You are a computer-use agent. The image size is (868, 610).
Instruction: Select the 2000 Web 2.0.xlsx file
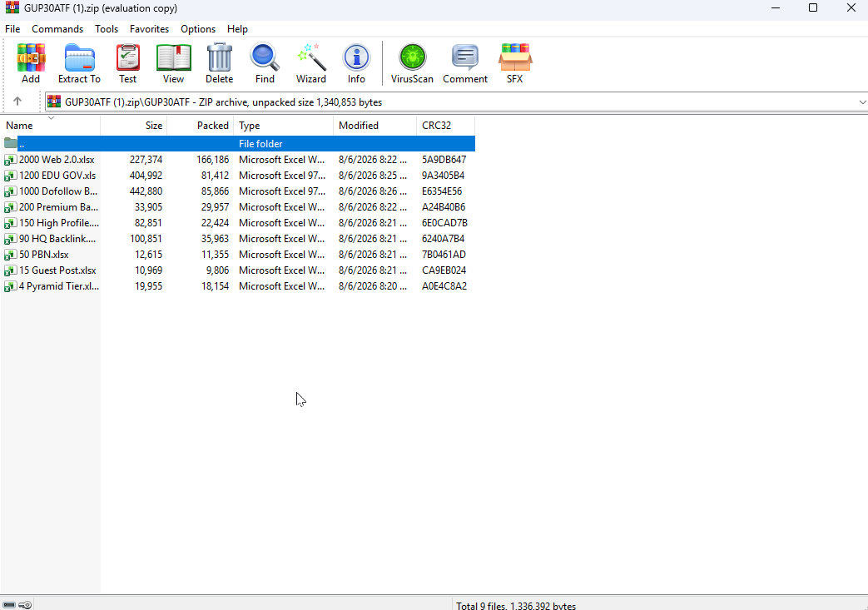click(x=57, y=160)
